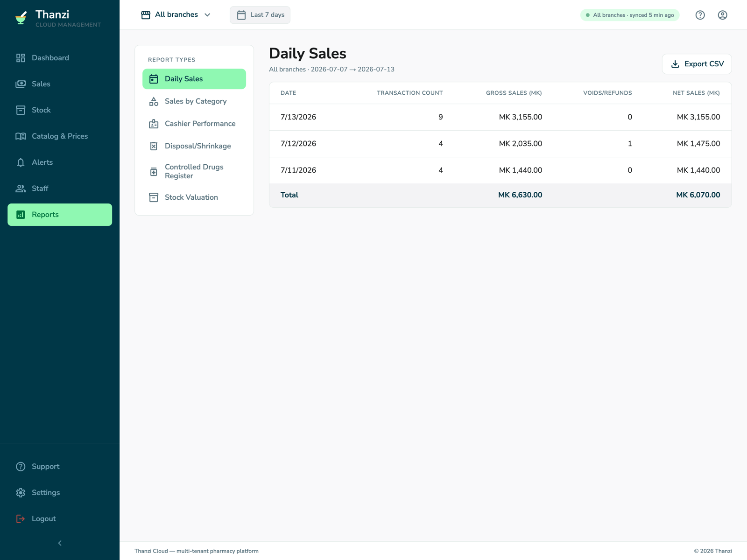Open Catalog & Prices book icon
This screenshot has width=747, height=560.
coord(21,136)
